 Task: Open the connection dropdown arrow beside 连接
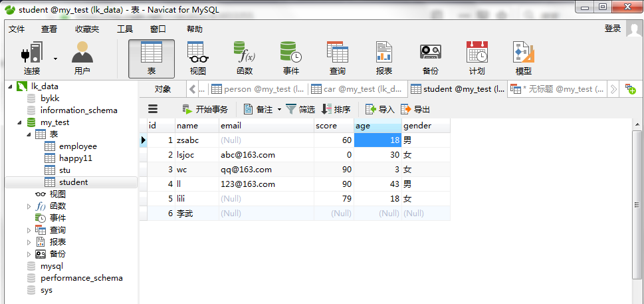[55, 59]
